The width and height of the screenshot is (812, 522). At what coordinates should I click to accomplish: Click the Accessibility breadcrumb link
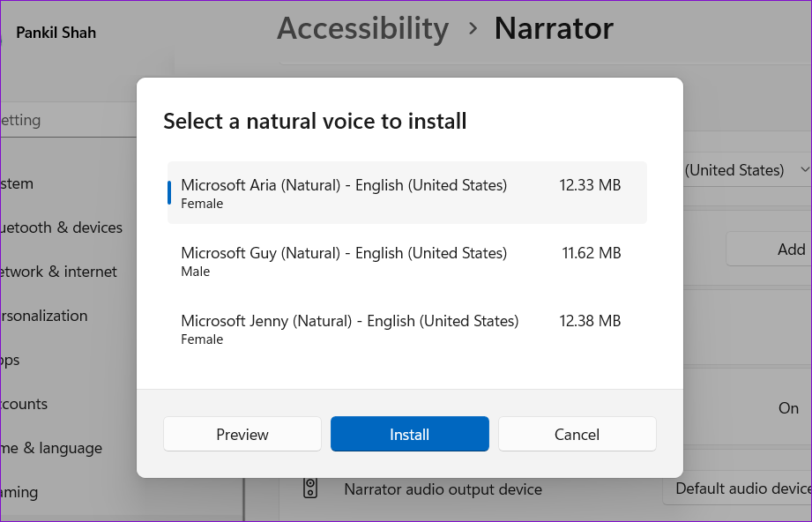click(x=362, y=28)
